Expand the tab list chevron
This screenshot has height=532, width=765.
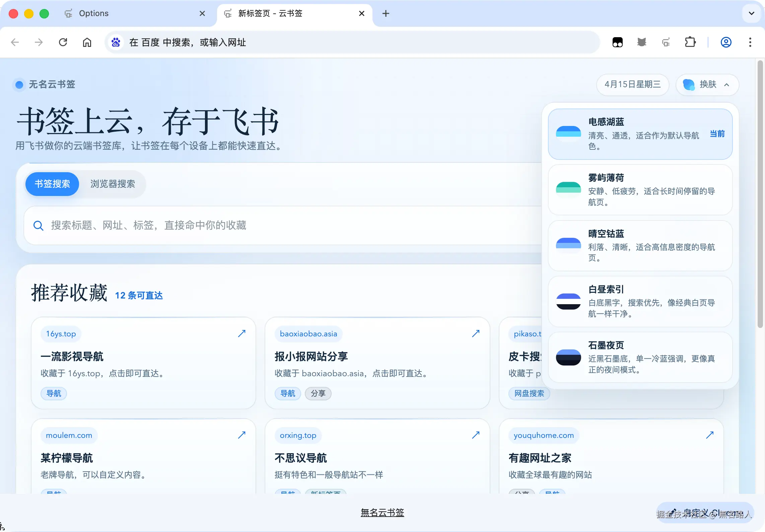(751, 13)
